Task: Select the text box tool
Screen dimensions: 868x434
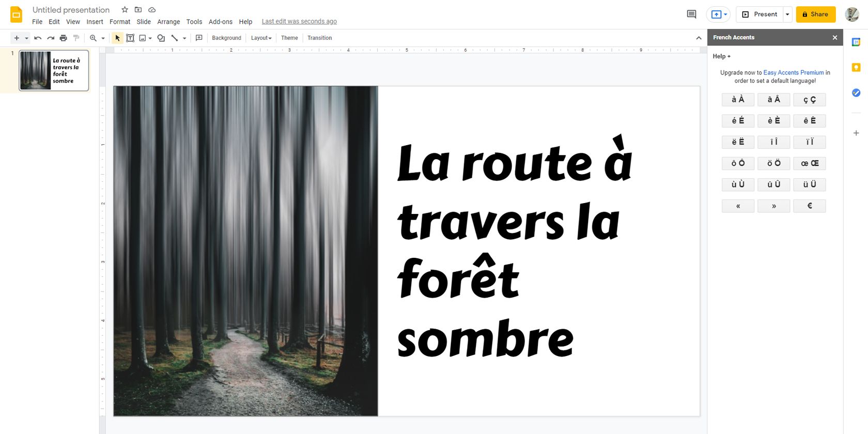Action: click(x=130, y=38)
